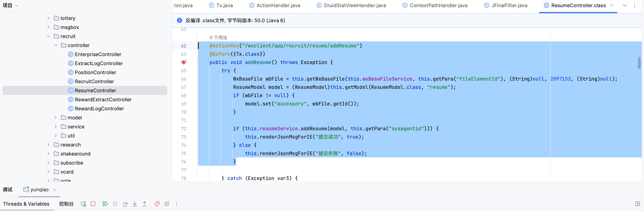Click the Step Over debugger icon

[125, 204]
